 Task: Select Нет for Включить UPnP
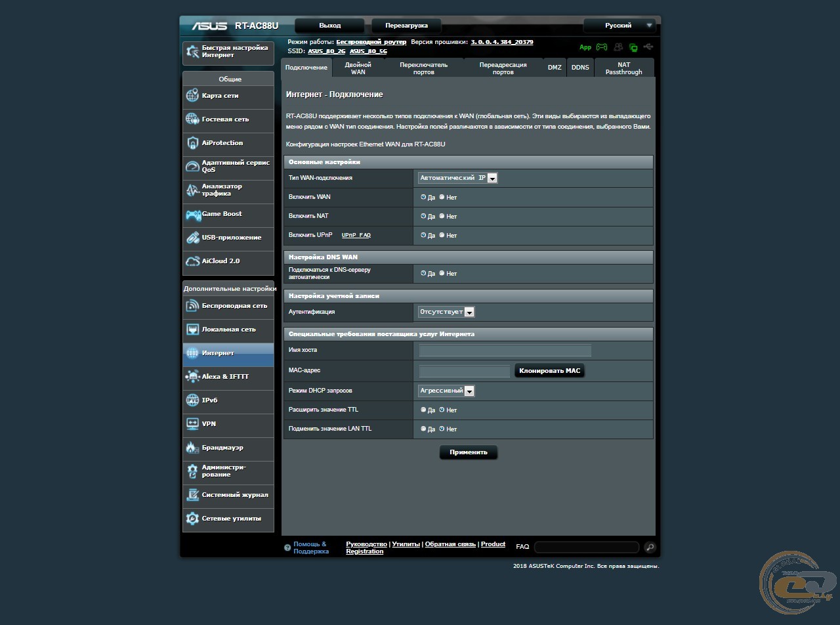click(x=442, y=235)
